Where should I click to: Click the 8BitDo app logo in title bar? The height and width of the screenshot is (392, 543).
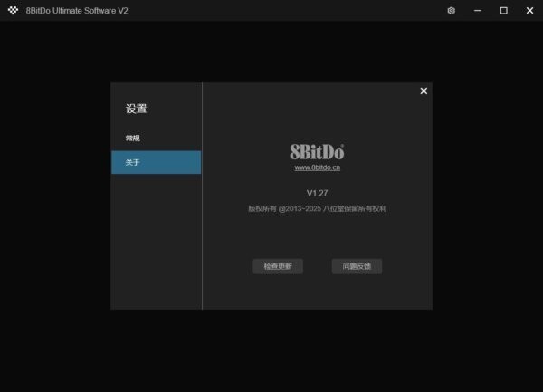point(14,10)
